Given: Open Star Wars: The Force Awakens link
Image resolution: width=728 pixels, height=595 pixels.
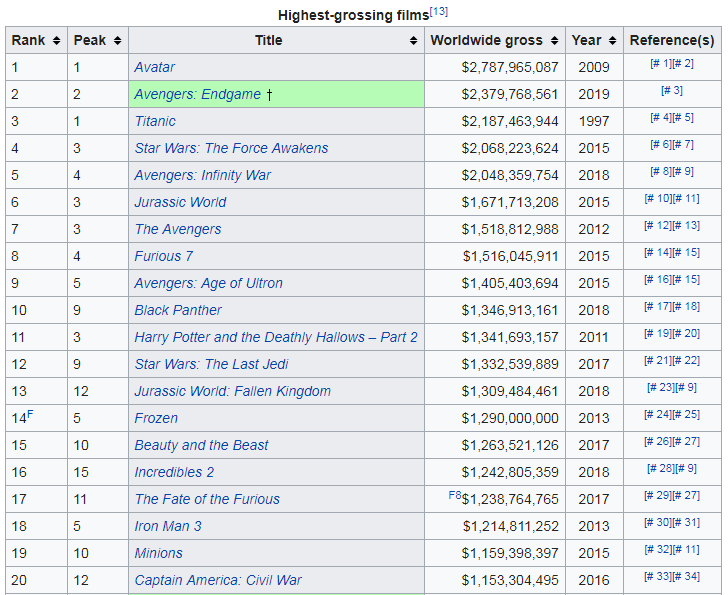Looking at the screenshot, I should [231, 148].
